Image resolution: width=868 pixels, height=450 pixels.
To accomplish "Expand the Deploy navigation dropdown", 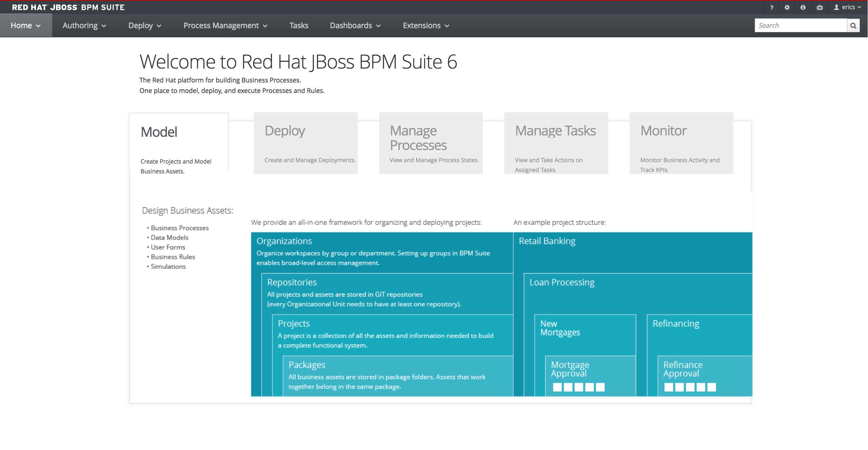I will pyautogui.click(x=144, y=25).
